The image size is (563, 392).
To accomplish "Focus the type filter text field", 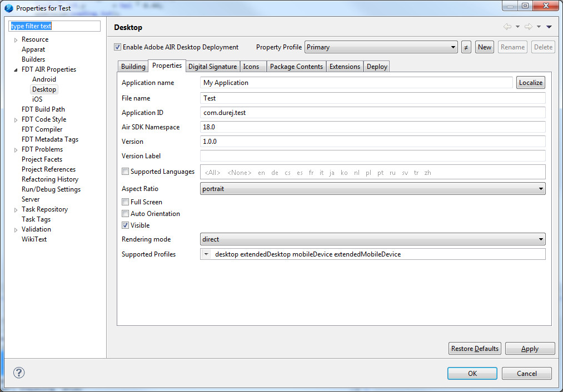I will point(54,26).
